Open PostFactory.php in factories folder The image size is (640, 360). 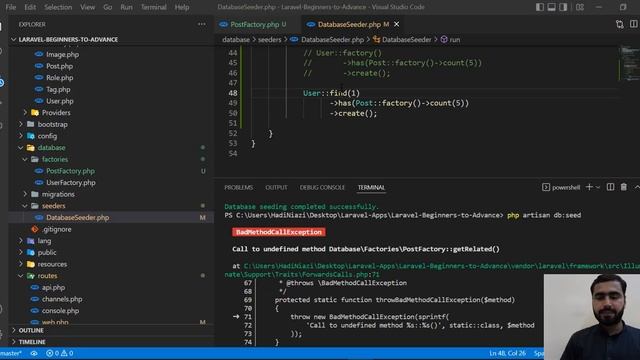coord(70,171)
